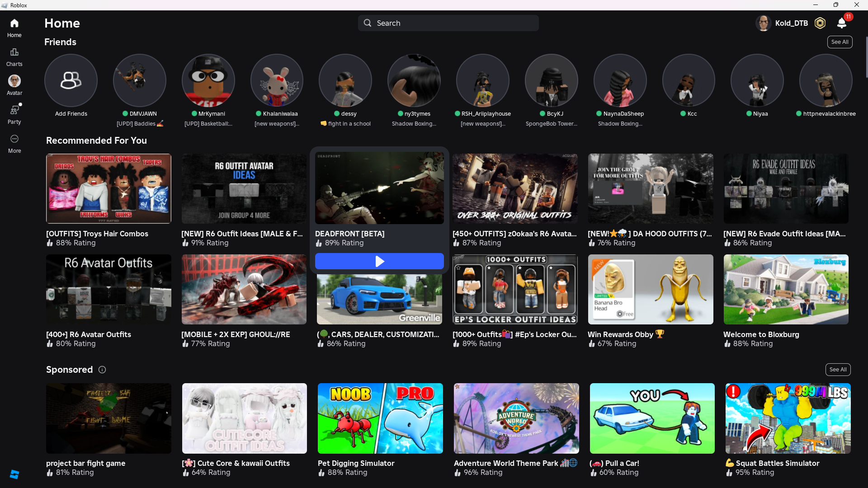Open the Charts sidebar icon
The height and width of the screenshot is (488, 868).
[14, 52]
